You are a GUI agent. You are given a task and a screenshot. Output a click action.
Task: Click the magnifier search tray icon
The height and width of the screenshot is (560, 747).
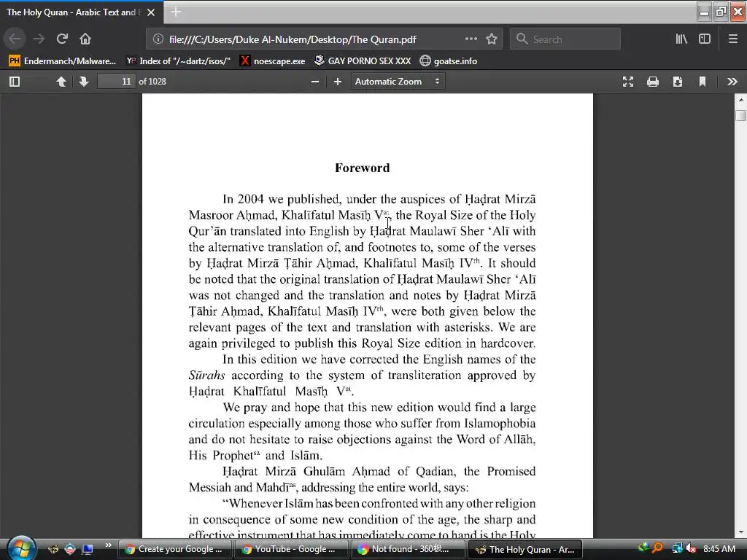pyautogui.click(x=657, y=548)
